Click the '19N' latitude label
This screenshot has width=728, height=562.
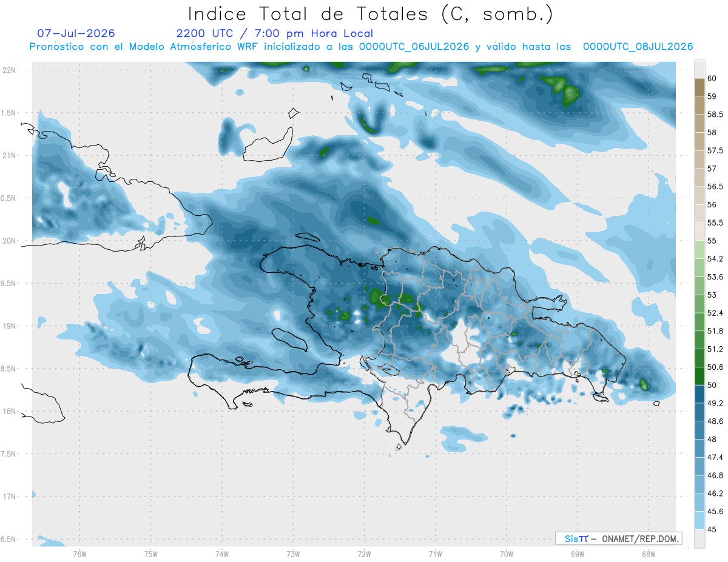click(x=10, y=326)
